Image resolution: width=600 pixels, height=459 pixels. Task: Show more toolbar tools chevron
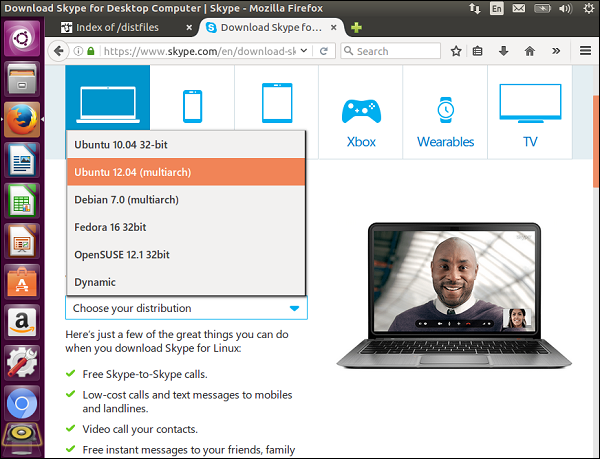pyautogui.click(x=556, y=51)
